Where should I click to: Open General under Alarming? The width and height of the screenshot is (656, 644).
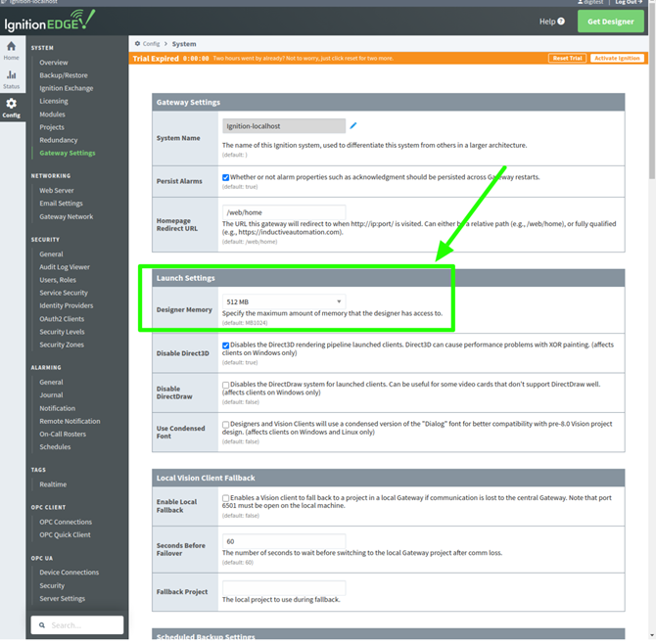(51, 382)
